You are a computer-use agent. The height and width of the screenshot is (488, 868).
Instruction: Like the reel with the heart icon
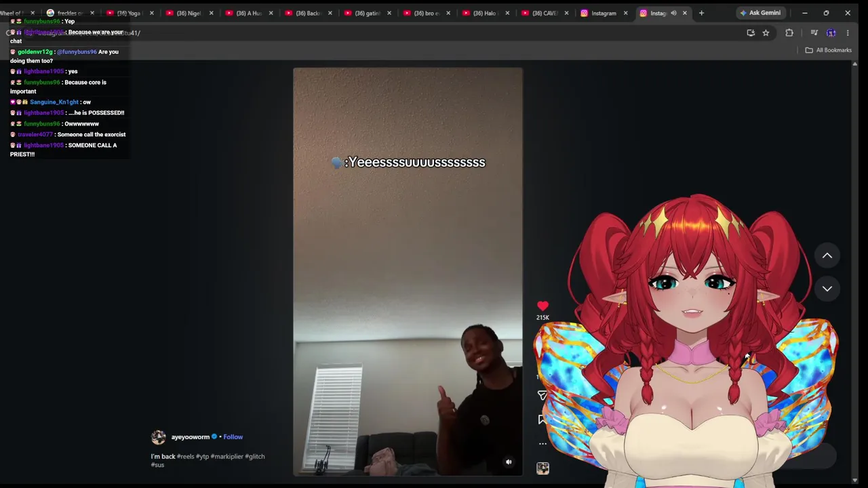542,306
